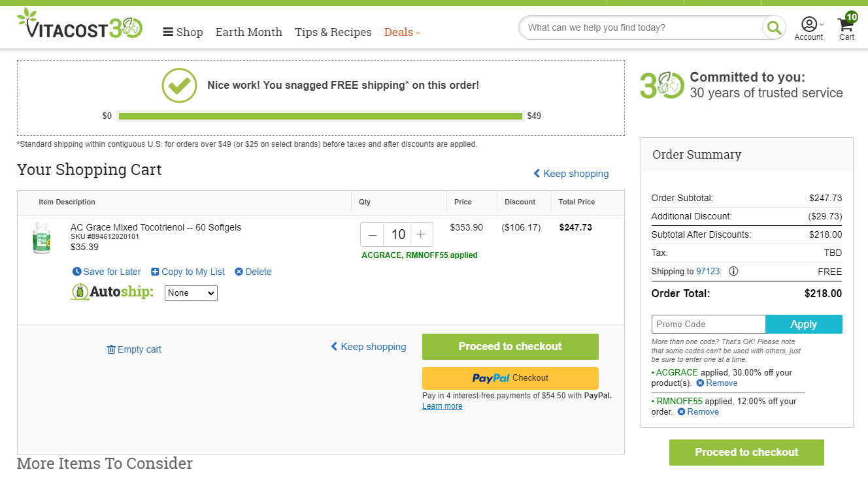868x478 pixels.
Task: Click the green Proceed to checkout button in the cart
Action: click(x=510, y=347)
